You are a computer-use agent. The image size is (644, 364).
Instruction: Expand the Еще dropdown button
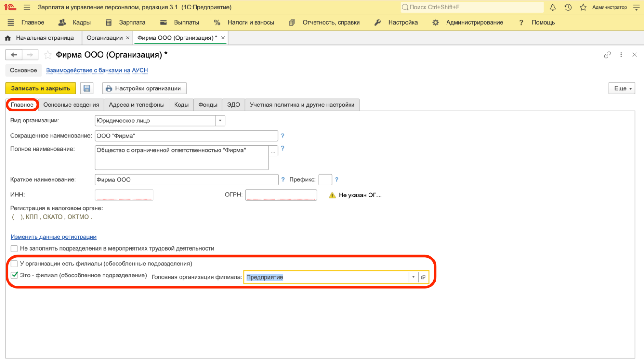point(622,88)
